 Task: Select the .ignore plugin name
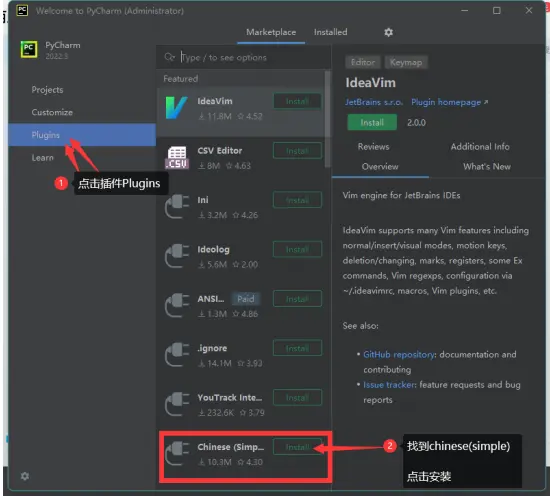212,348
